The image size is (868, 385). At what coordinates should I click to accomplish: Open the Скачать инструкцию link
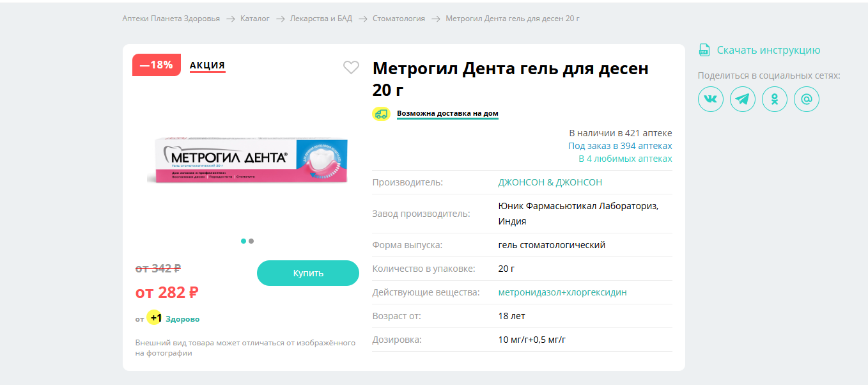pyautogui.click(x=768, y=50)
